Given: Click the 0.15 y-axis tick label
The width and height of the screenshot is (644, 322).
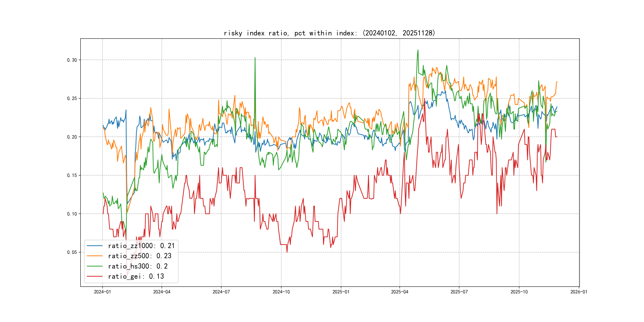Looking at the screenshot, I should tap(72, 176).
